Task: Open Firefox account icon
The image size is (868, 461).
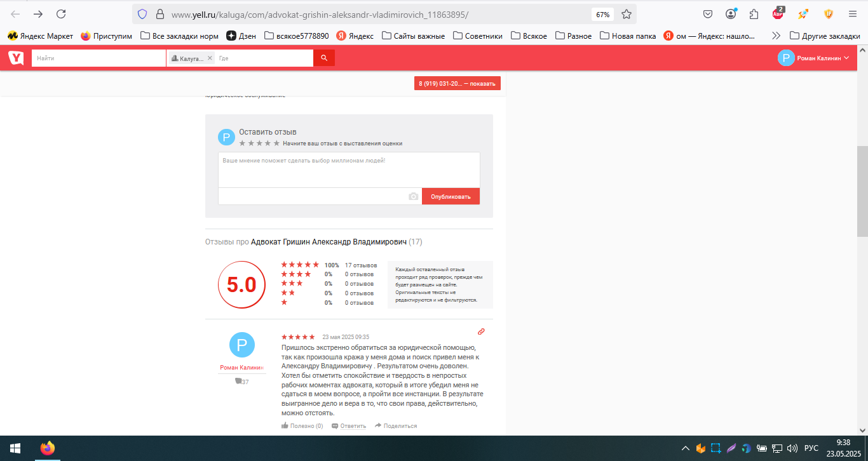Action: pyautogui.click(x=731, y=14)
